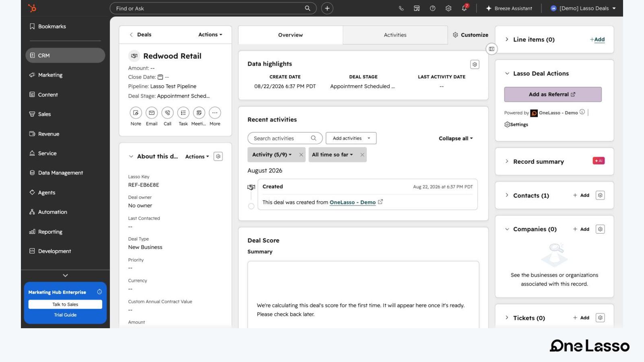
Task: Click the Customize button
Action: tap(471, 35)
